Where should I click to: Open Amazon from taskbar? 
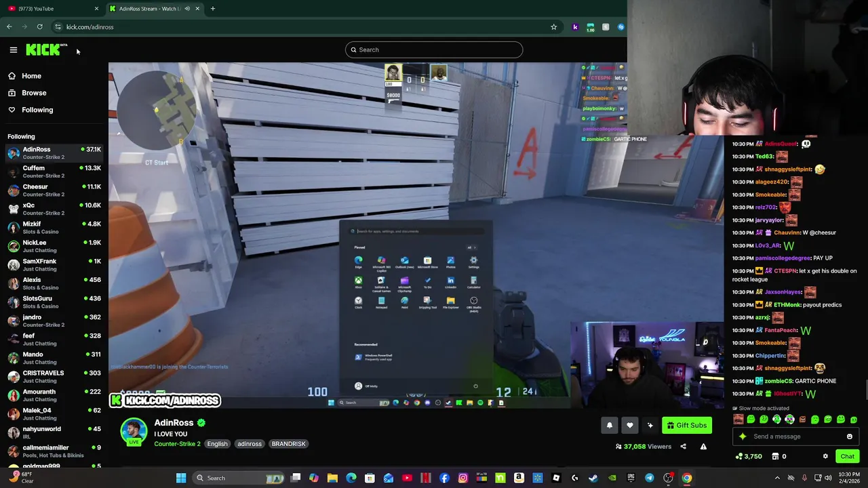(x=519, y=478)
